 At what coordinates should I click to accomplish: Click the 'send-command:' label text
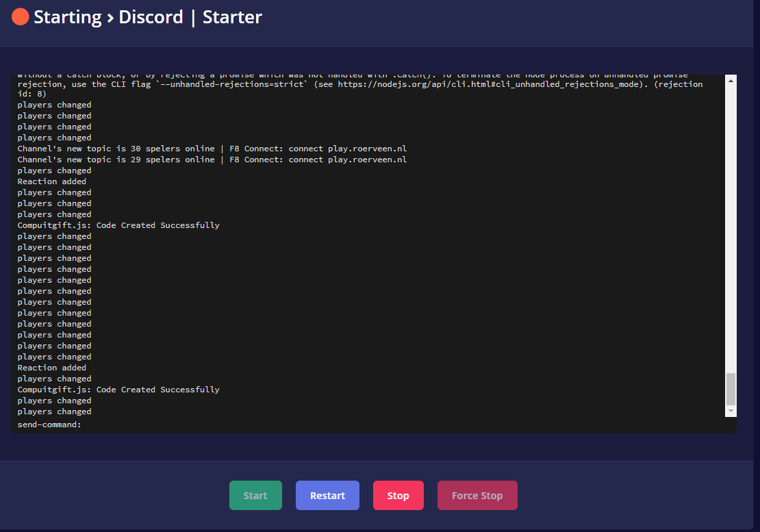[49, 425]
